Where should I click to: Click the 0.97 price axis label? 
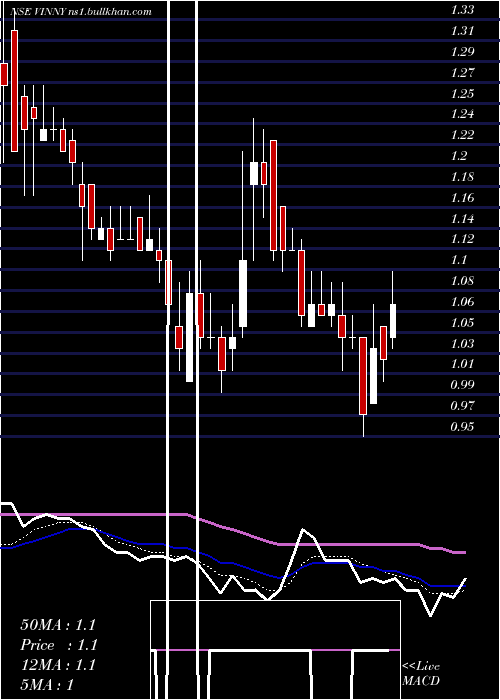tap(462, 405)
